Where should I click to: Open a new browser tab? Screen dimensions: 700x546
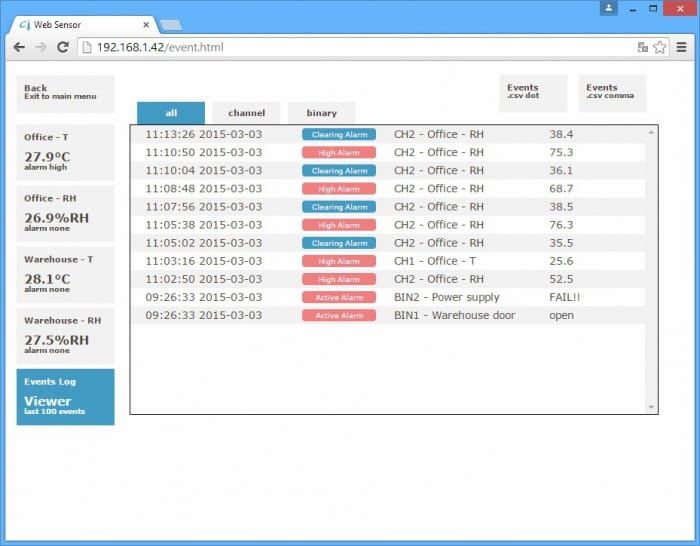(170, 24)
